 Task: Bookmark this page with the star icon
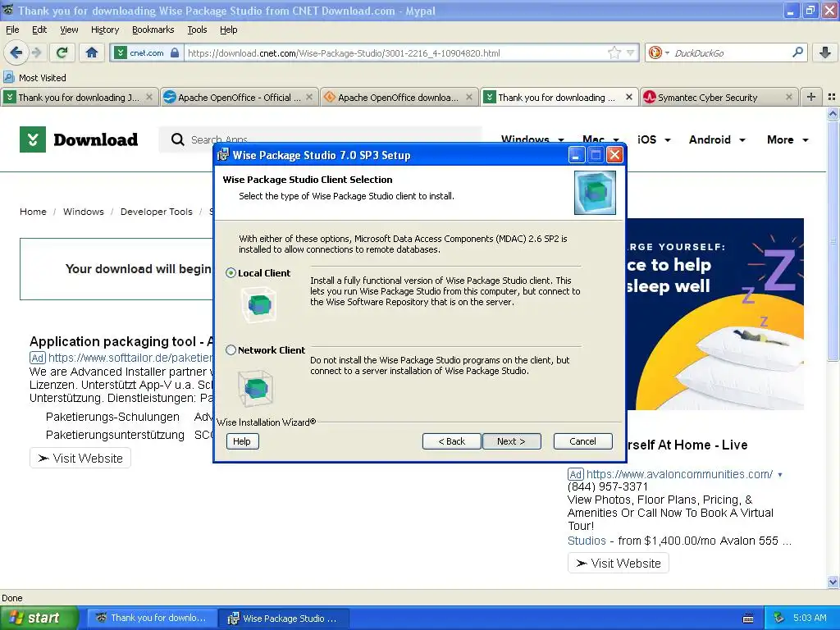click(x=614, y=52)
